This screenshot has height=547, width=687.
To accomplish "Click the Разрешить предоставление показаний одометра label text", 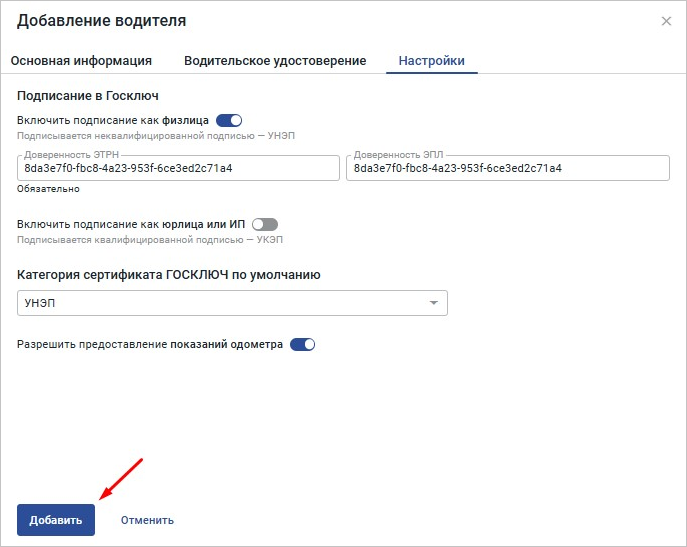I will [x=150, y=345].
